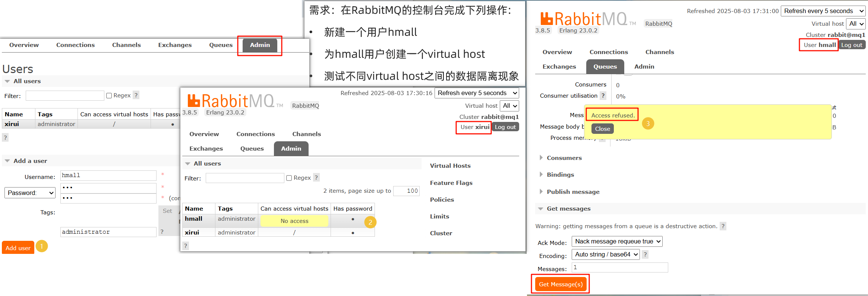Click help icon below xirui row in left window

click(x=5, y=138)
